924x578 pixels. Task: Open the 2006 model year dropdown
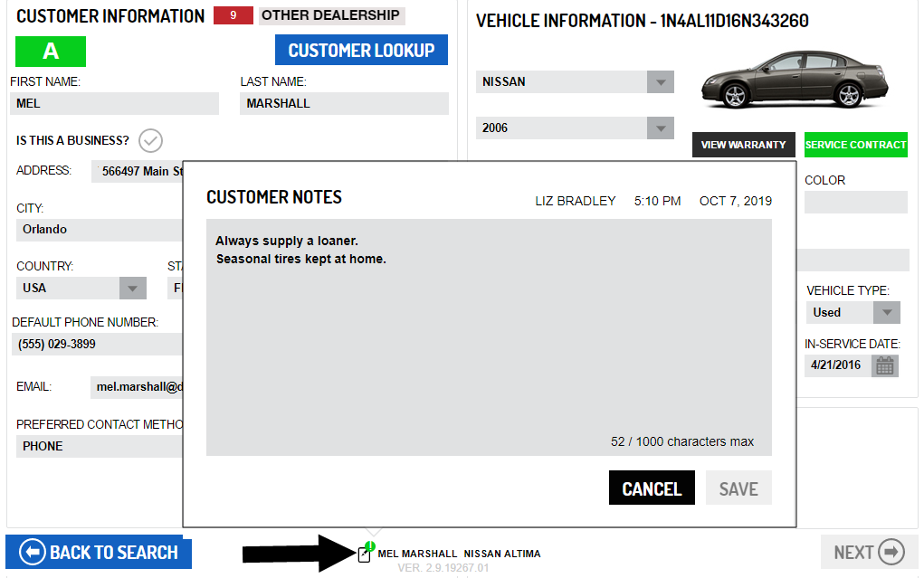pos(661,128)
